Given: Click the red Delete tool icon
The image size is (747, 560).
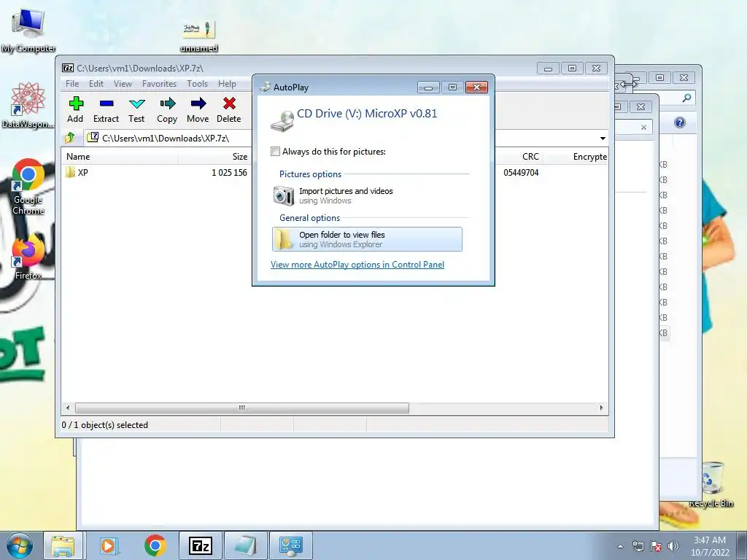Looking at the screenshot, I should [x=228, y=109].
